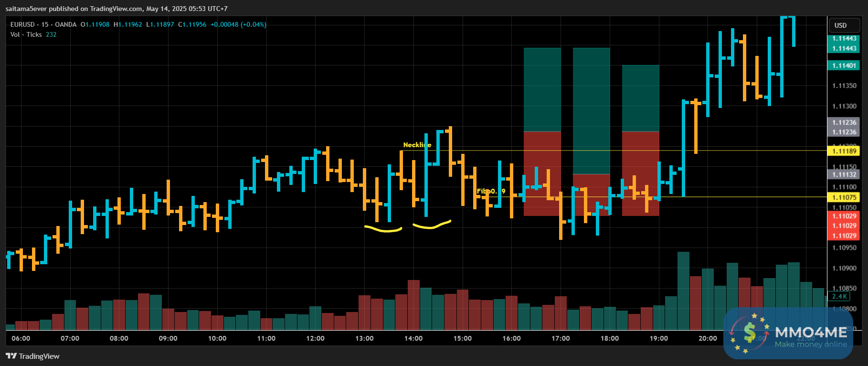This screenshot has height=366, width=868.
Task: Click the 2.4K volume scale label
Action: pyautogui.click(x=839, y=296)
